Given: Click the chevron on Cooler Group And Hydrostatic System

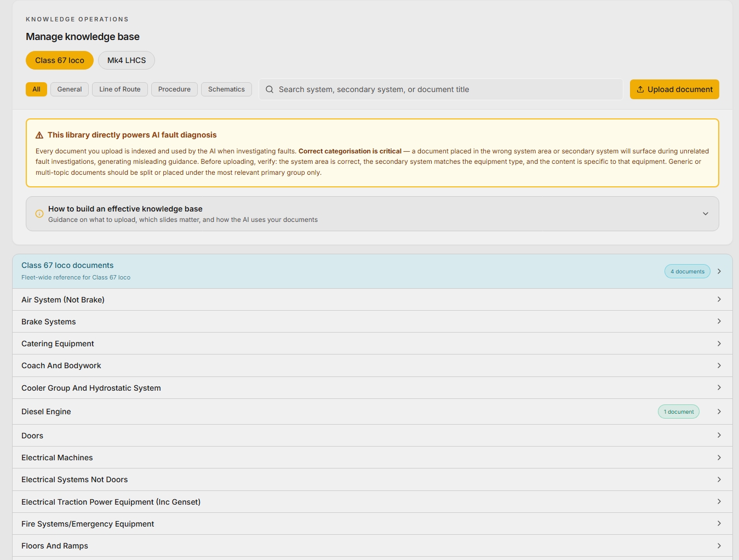Looking at the screenshot, I should [719, 387].
